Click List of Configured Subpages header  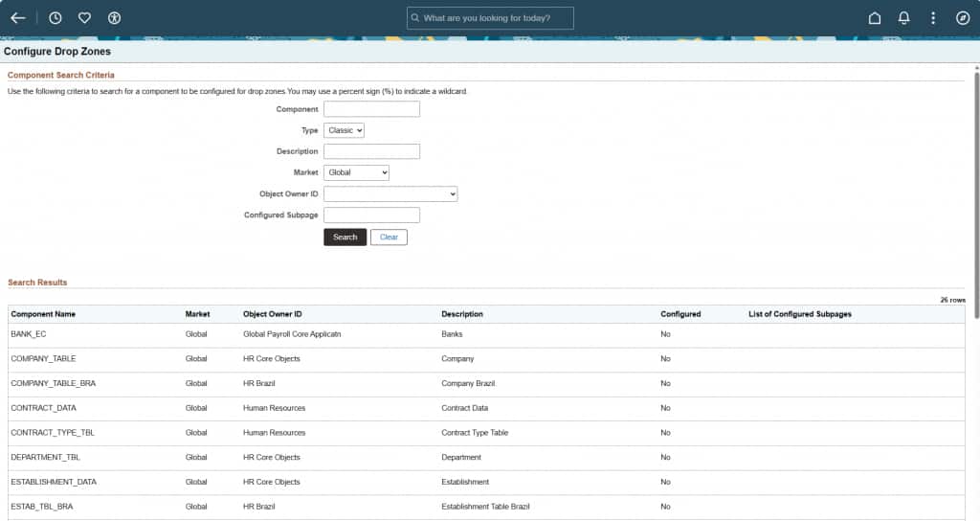pos(800,314)
